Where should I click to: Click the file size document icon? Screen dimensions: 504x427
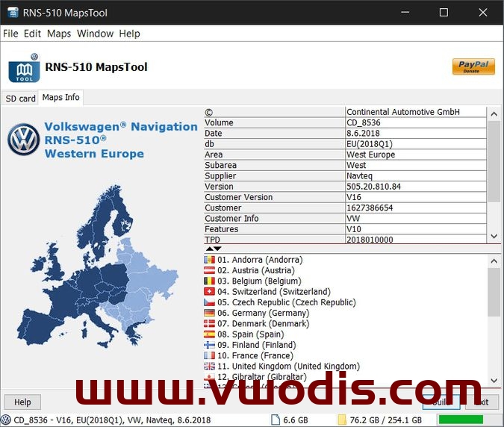pos(276,420)
